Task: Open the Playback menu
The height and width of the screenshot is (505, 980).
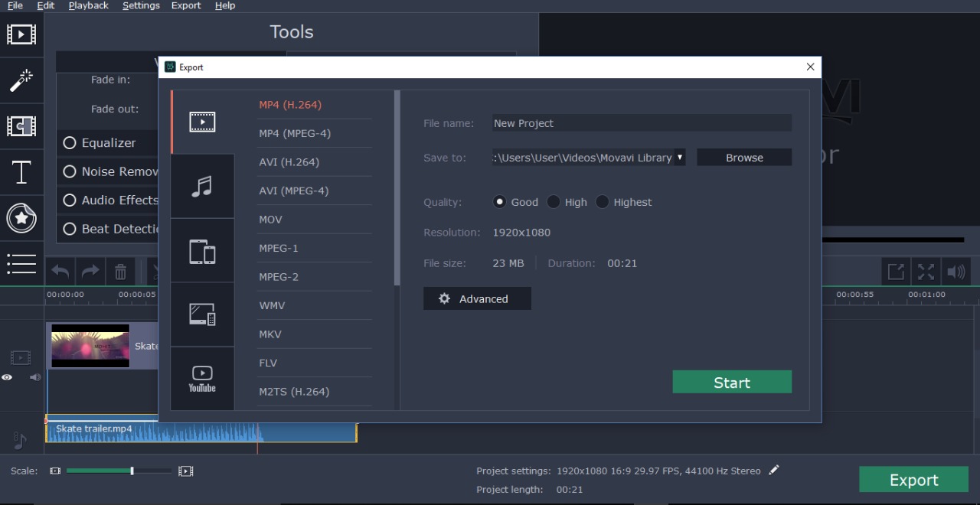Action: tap(88, 5)
